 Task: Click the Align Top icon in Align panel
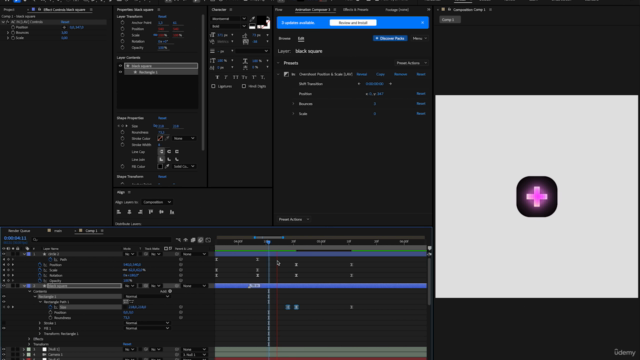151,212
